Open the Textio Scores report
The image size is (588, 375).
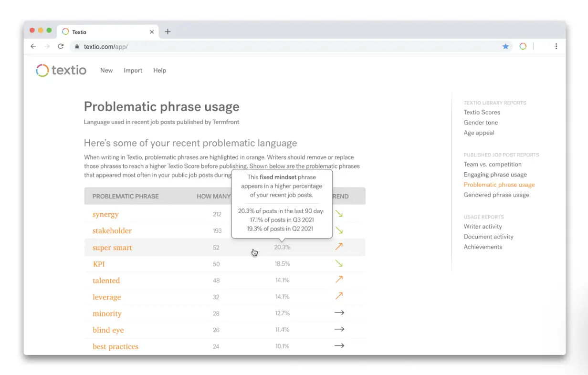[x=482, y=113]
